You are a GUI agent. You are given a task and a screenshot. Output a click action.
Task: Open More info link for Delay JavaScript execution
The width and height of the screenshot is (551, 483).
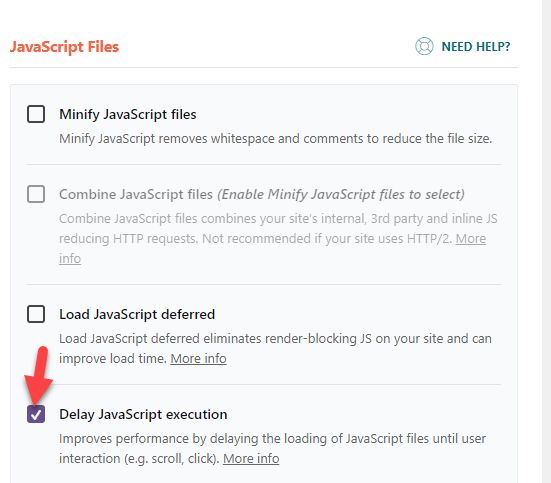point(251,458)
